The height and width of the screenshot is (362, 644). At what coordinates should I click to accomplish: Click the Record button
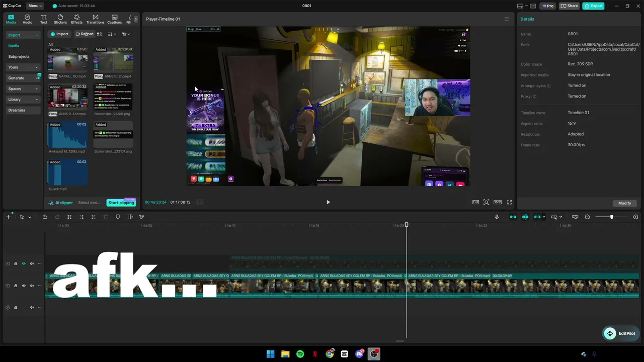pyautogui.click(x=85, y=34)
